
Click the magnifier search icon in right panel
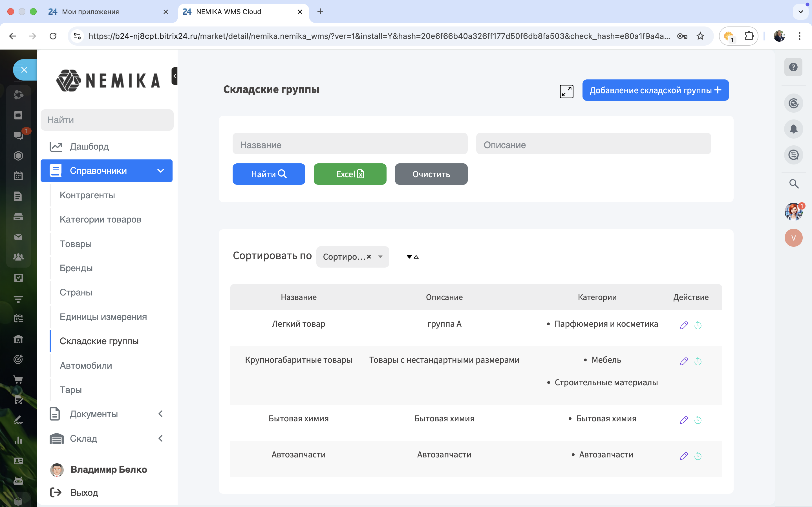[794, 184]
